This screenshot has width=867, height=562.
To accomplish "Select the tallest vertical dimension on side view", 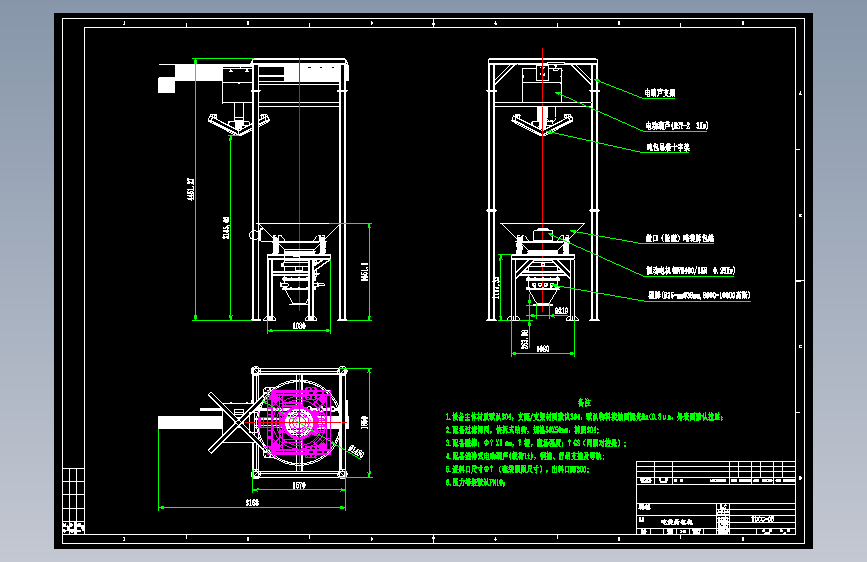I will pyautogui.click(x=191, y=189).
